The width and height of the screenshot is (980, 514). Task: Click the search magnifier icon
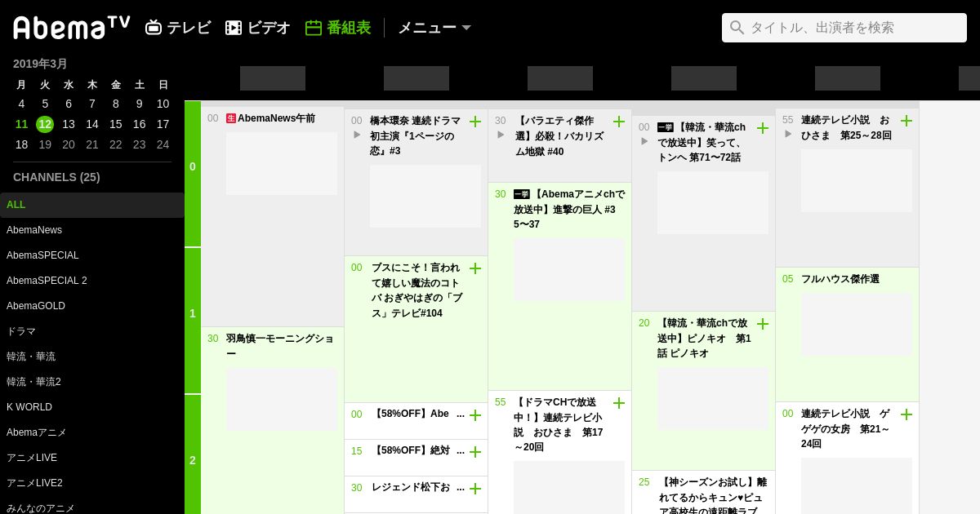pyautogui.click(x=737, y=28)
